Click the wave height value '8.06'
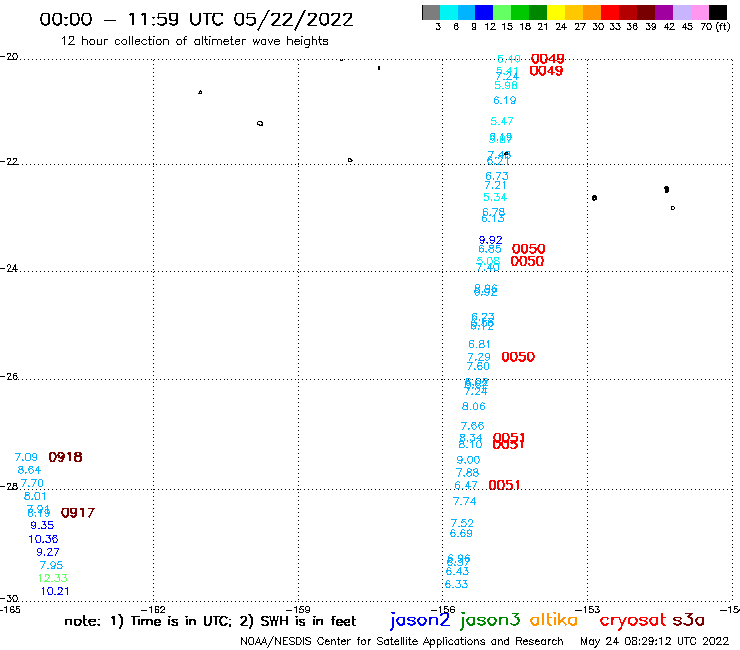The height and width of the screenshot is (650, 740). [473, 406]
